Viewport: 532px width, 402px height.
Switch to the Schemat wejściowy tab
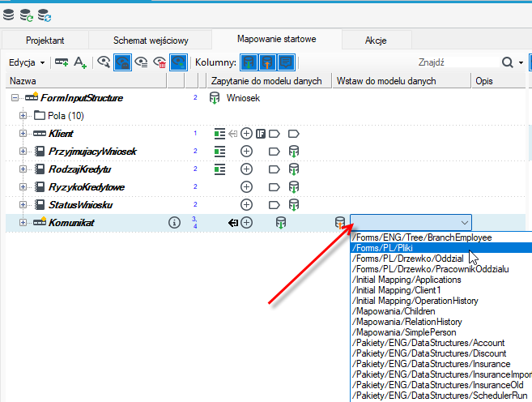151,41
